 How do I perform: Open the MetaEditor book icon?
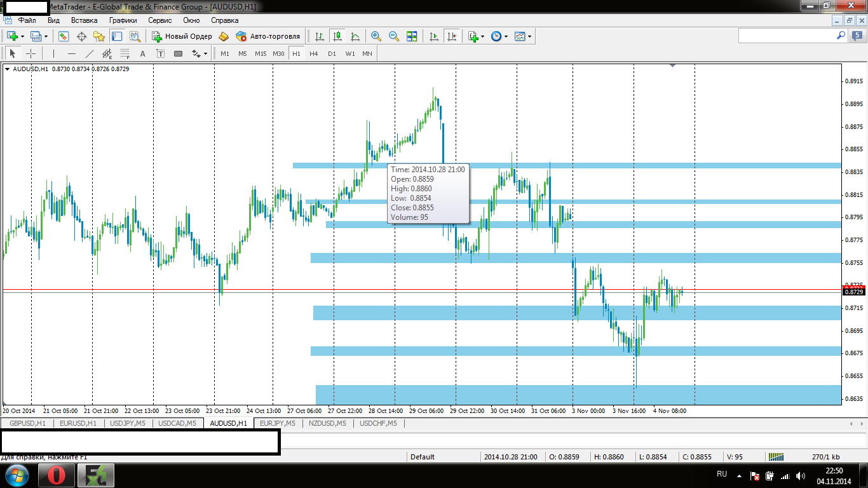pos(224,36)
